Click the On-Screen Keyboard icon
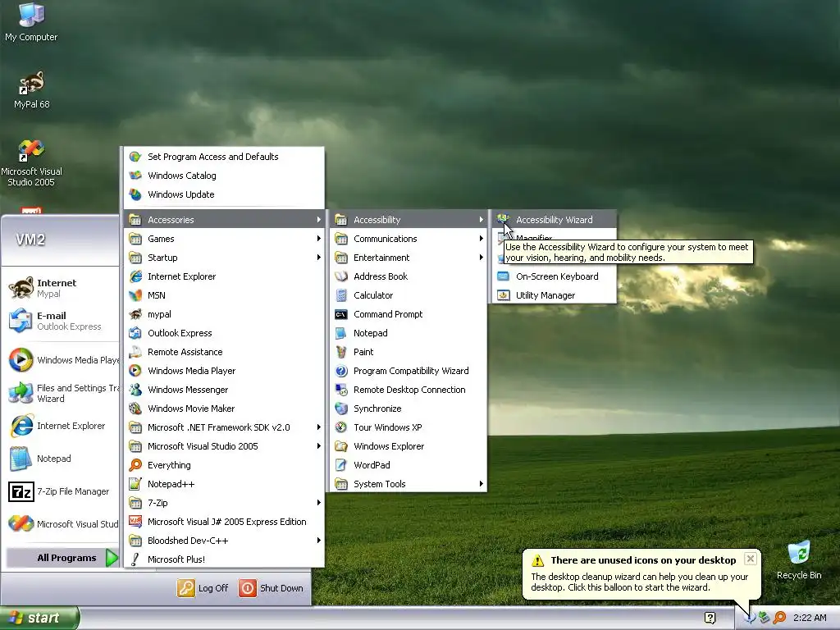This screenshot has width=840, height=630. (504, 276)
